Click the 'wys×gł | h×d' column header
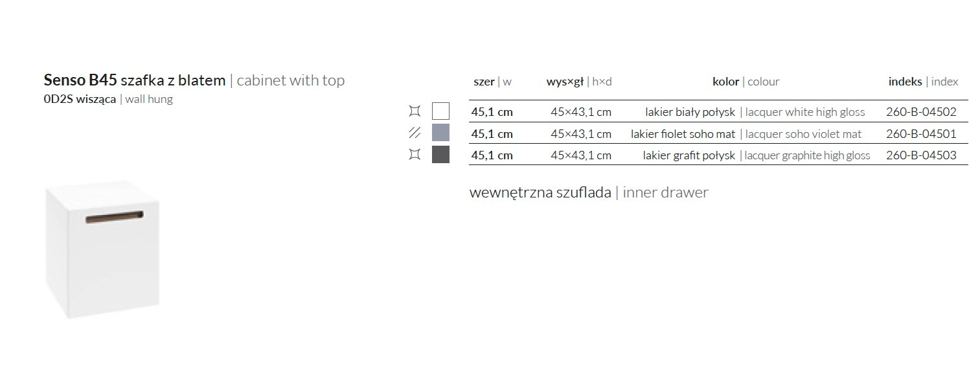This screenshot has height=371, width=980. (x=578, y=82)
